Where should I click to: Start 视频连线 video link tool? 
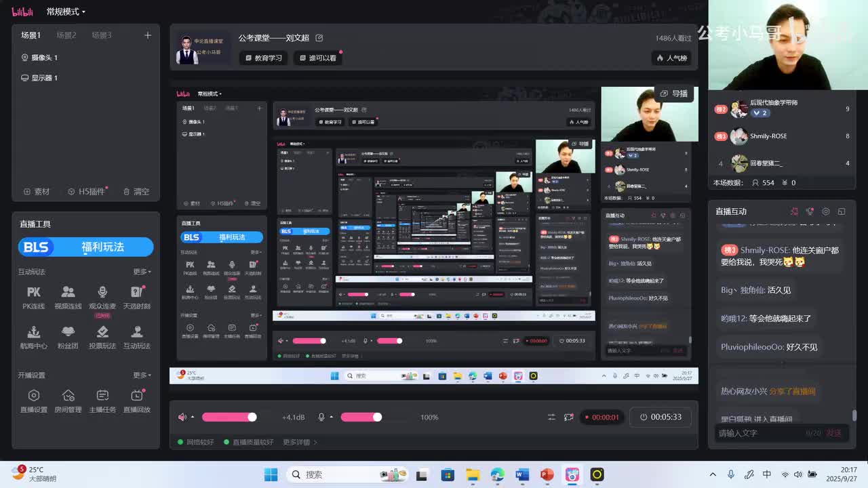(68, 298)
